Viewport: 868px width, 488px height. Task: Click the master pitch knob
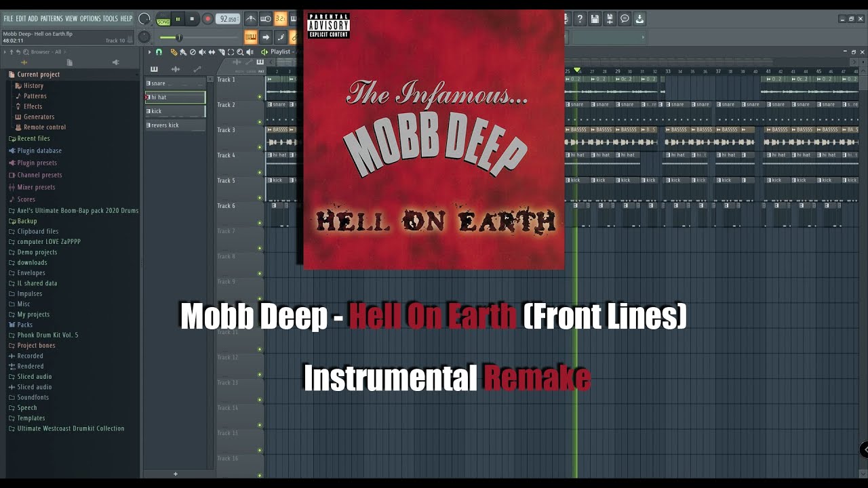click(144, 37)
